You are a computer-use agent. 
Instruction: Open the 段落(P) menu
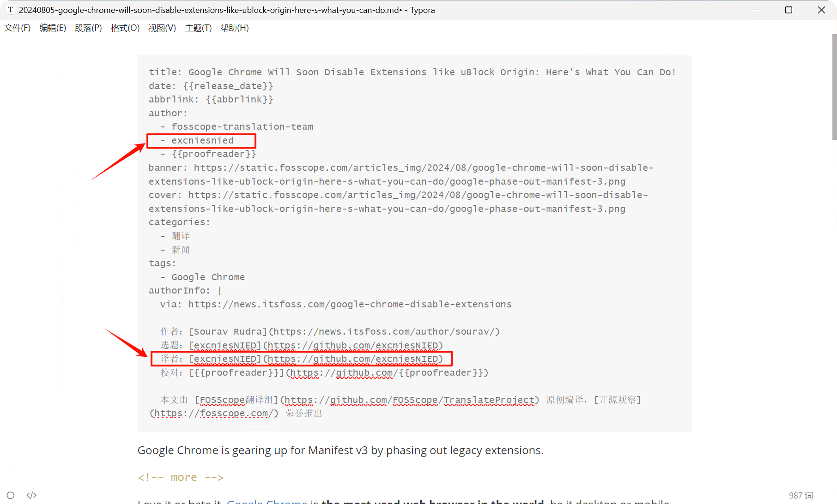coord(88,28)
